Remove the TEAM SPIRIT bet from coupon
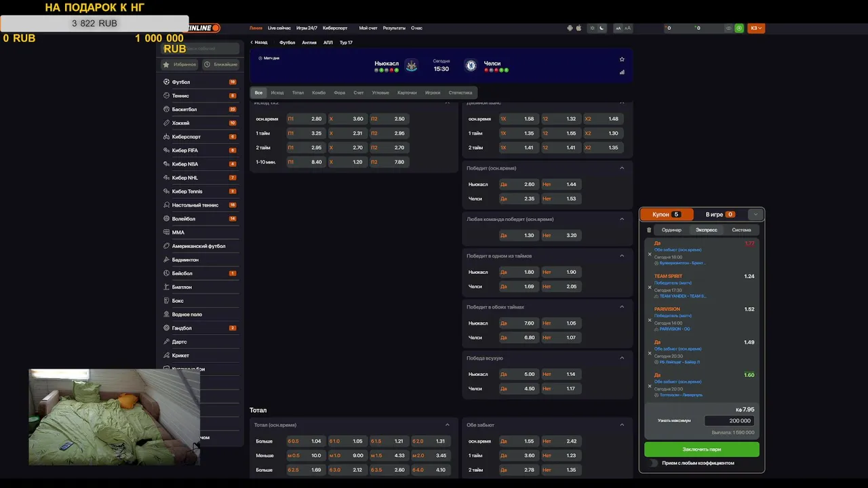Viewport: 868px width, 488px height. click(650, 287)
